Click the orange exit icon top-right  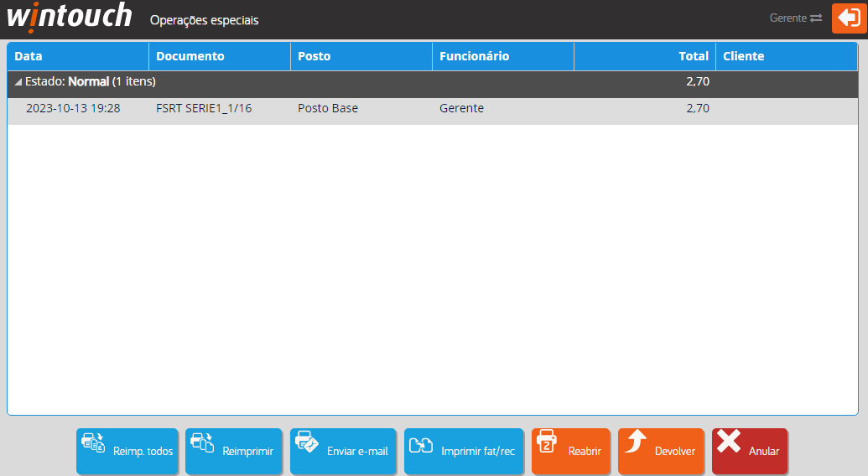point(849,18)
